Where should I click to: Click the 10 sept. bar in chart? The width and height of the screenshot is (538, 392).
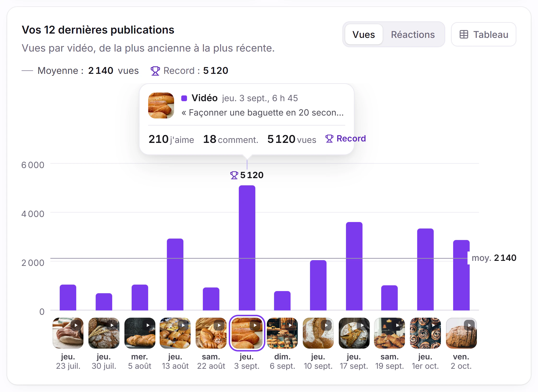[x=318, y=285]
